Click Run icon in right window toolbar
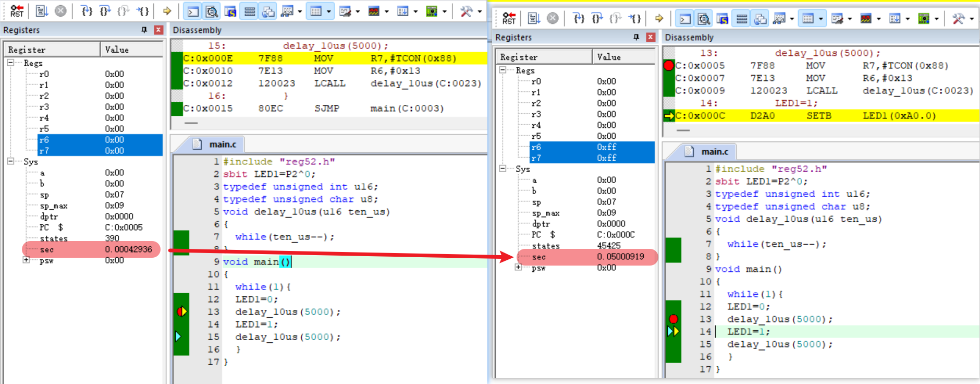Viewport: 980px width, 384px height. tap(534, 19)
